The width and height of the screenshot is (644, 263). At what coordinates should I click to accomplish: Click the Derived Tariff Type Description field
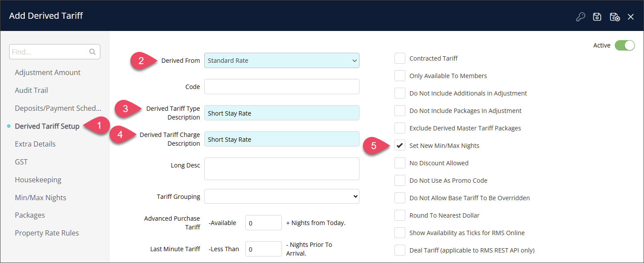tap(282, 113)
